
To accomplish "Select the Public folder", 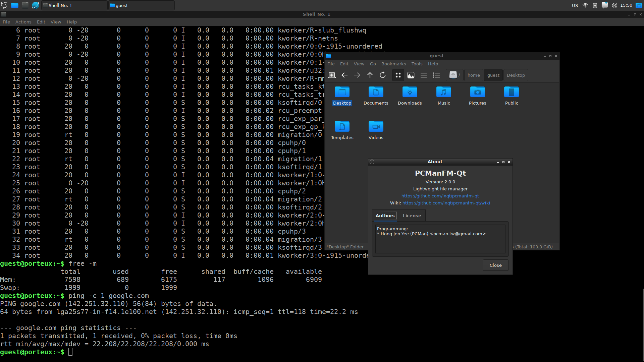I will click(x=512, y=96).
